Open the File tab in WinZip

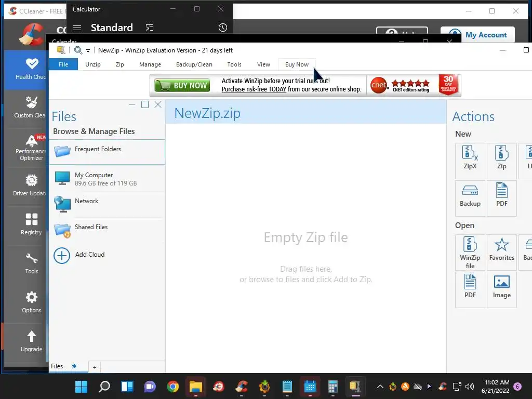[63, 64]
